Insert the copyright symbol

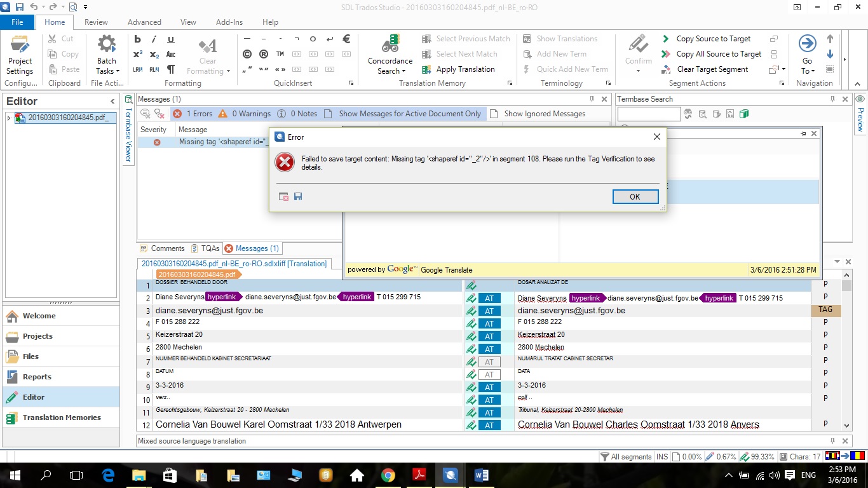pyautogui.click(x=247, y=54)
